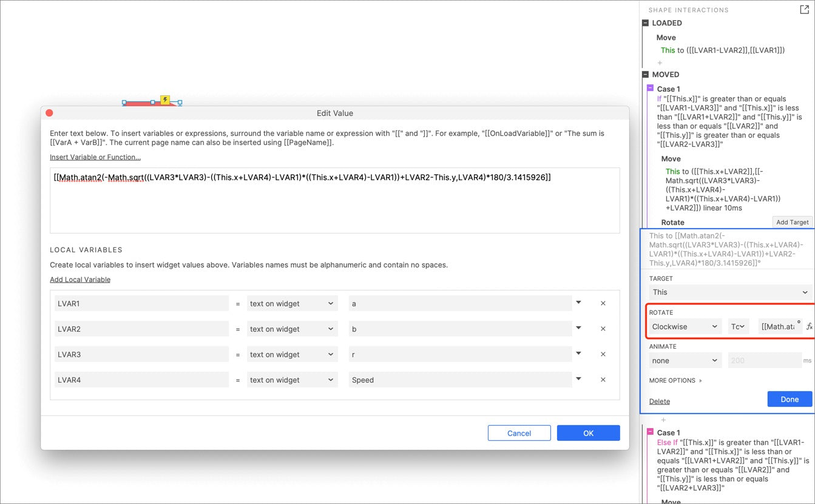The width and height of the screenshot is (815, 504).
Task: Click the plus icon under Loaded Move
Action: pos(660,62)
